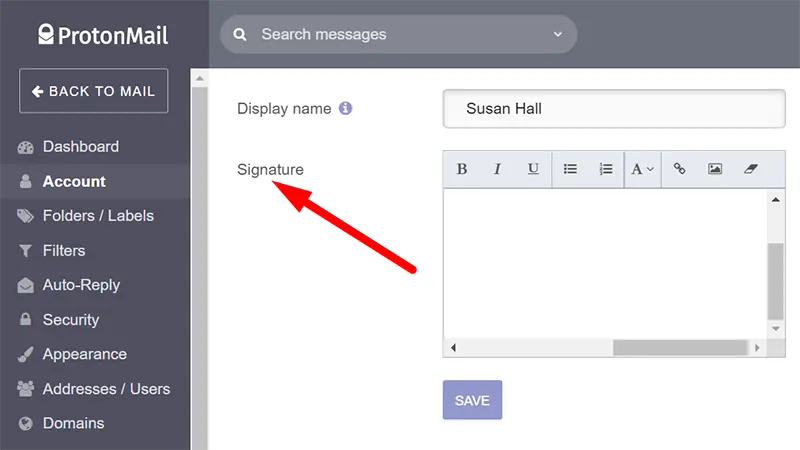Image resolution: width=800 pixels, height=450 pixels.
Task: Save the signature settings
Action: click(472, 400)
